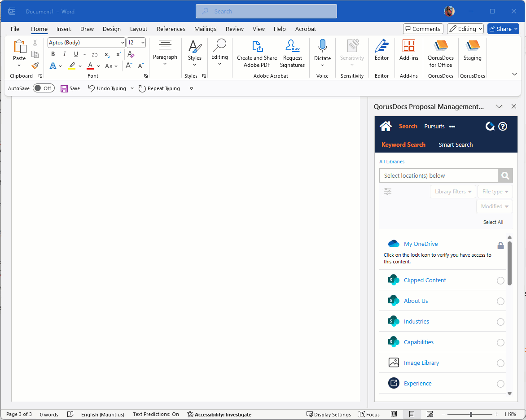
Task: Switch to the Smart Search tab
Action: point(456,144)
